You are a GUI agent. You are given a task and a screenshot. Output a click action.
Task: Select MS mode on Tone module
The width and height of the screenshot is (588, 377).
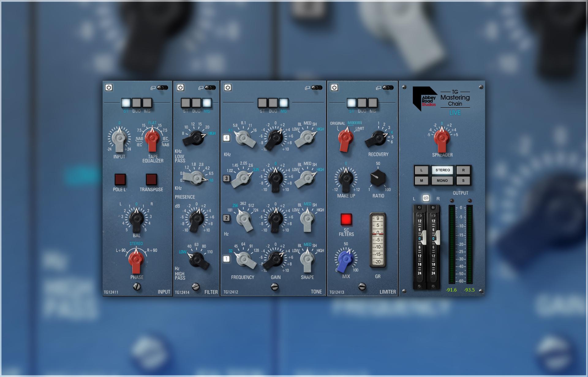pyautogui.click(x=284, y=103)
